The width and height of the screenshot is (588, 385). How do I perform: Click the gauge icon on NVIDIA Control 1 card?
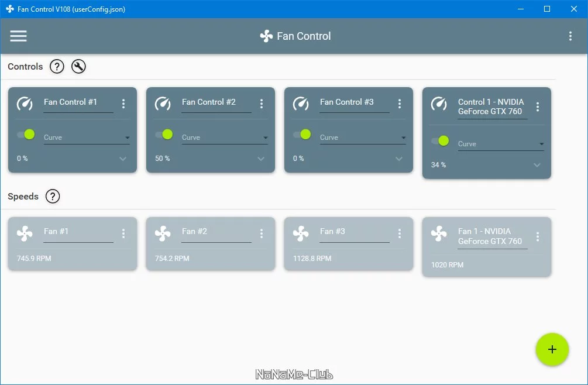coord(439,104)
